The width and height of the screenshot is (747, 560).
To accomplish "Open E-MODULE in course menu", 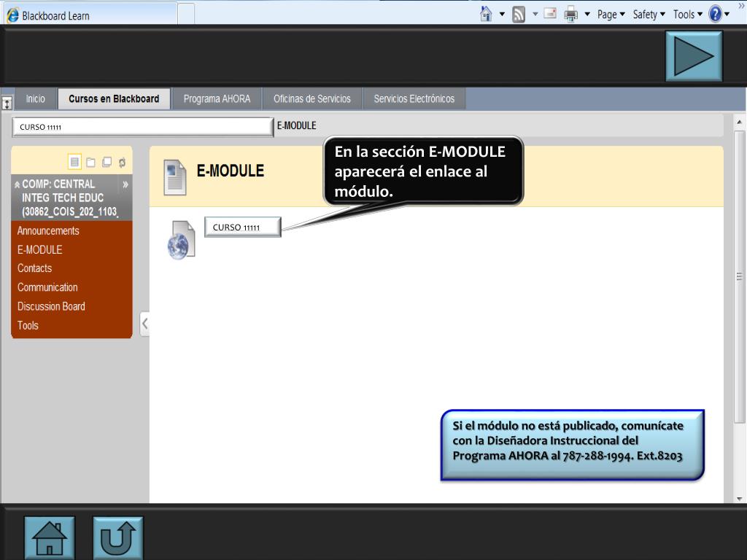I will point(40,249).
